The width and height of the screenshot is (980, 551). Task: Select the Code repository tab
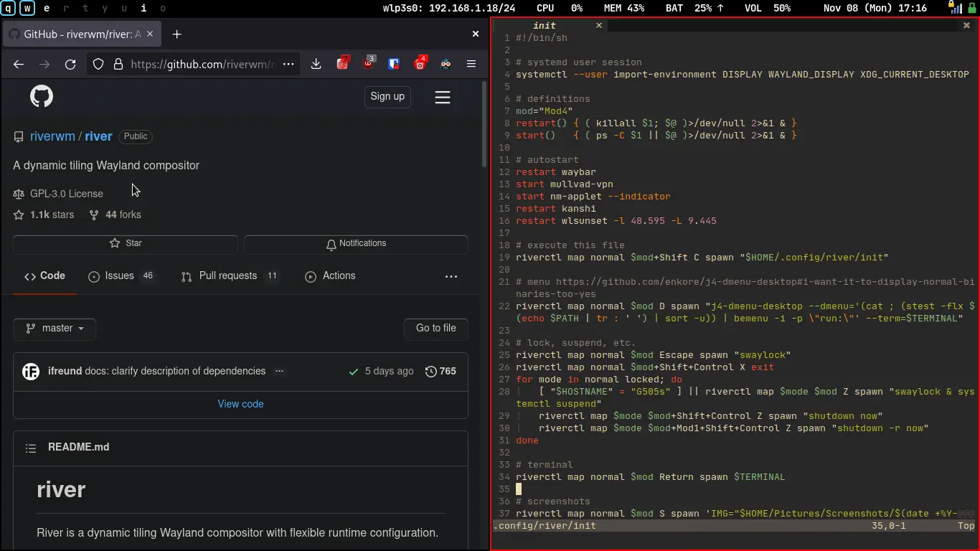click(44, 276)
